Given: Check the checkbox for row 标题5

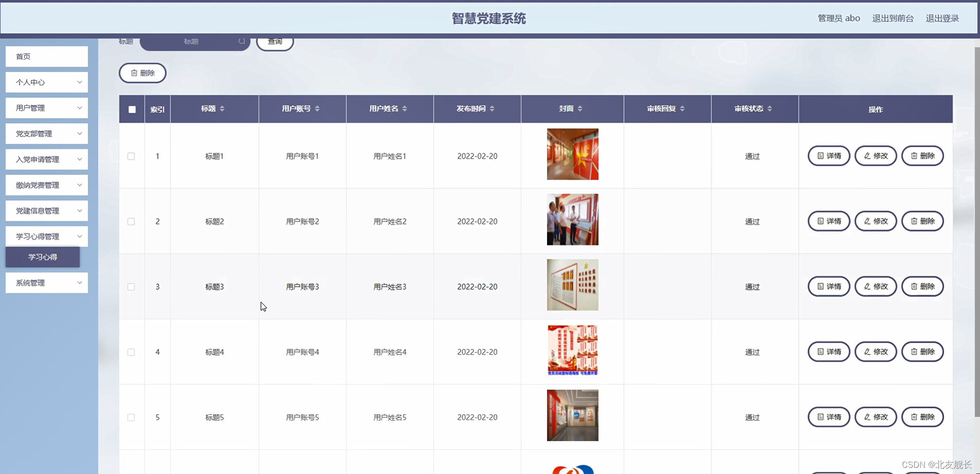Looking at the screenshot, I should [131, 417].
